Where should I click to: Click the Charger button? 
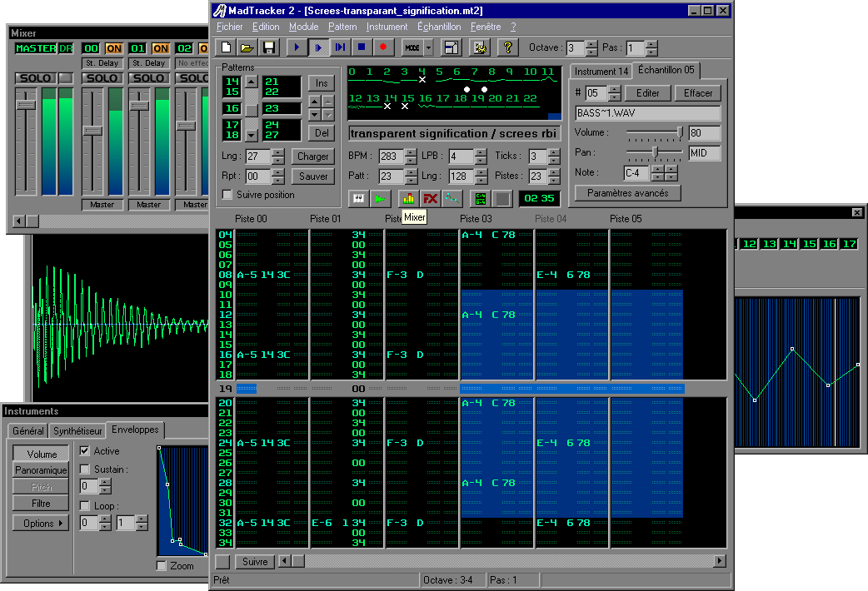click(312, 156)
